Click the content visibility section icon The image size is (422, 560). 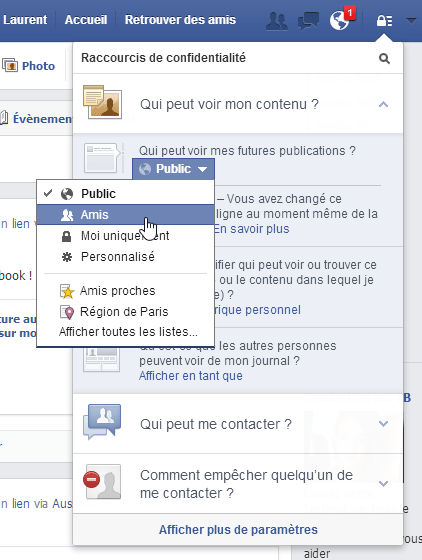(x=102, y=102)
